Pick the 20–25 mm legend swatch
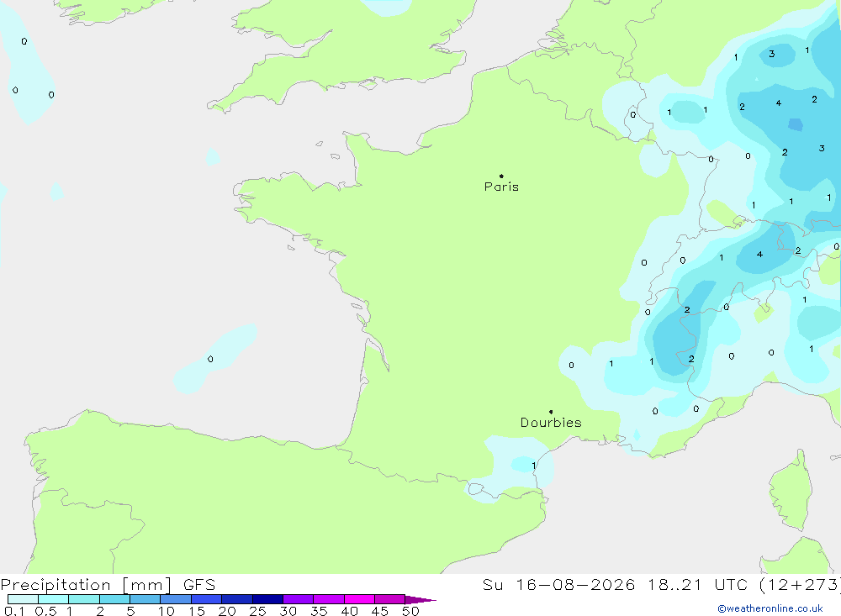841x616 pixels. (x=237, y=599)
